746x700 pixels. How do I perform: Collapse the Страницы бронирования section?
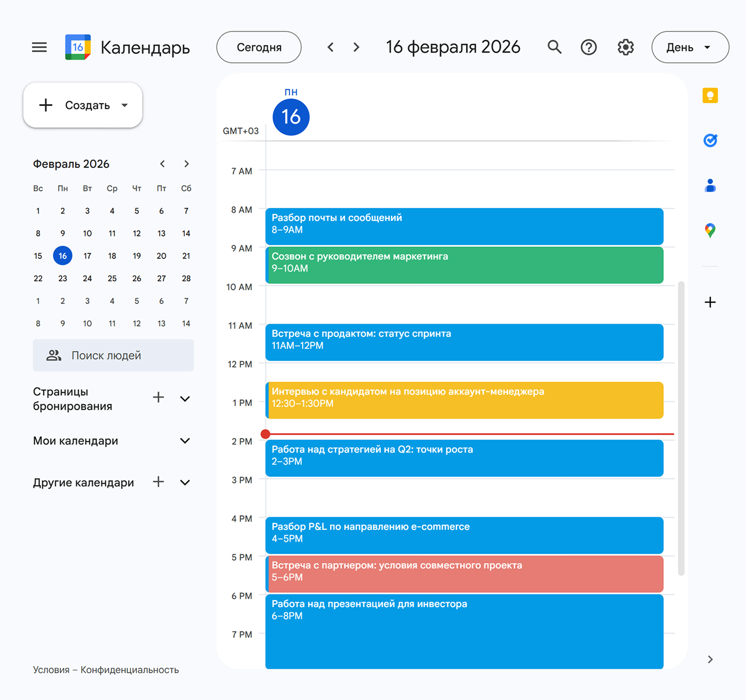(185, 399)
